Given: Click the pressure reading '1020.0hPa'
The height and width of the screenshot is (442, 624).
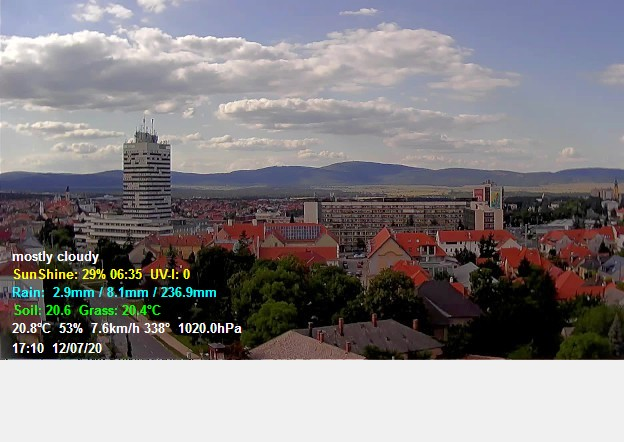Looking at the screenshot, I should tap(210, 329).
